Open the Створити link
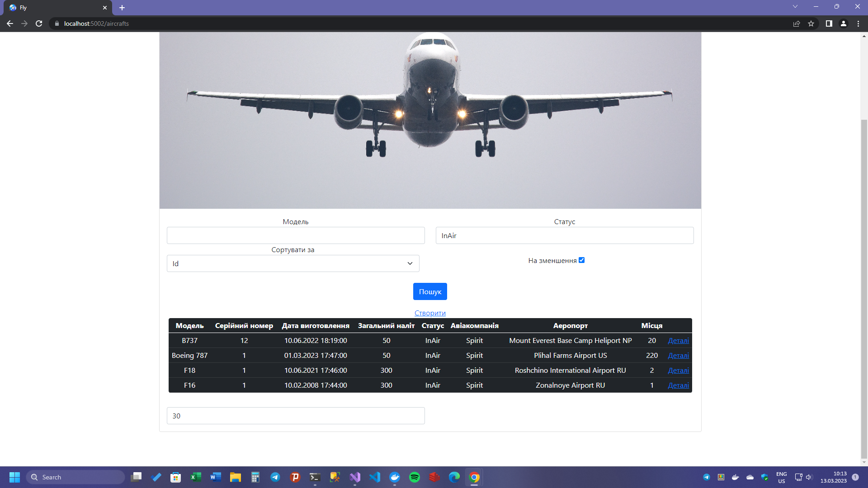Viewport: 868px width, 488px height. 430,313
